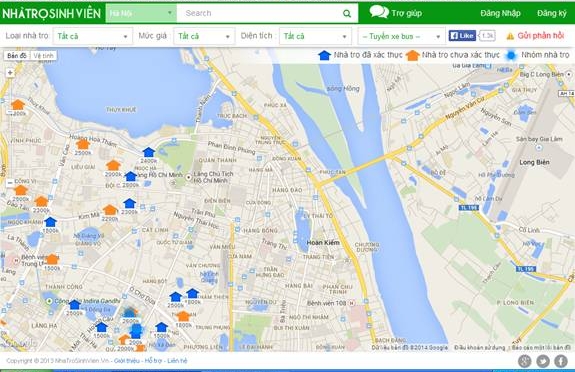The width and height of the screenshot is (575, 372).
Task: Zoom in with the map plus button
Action: (x=10, y=73)
